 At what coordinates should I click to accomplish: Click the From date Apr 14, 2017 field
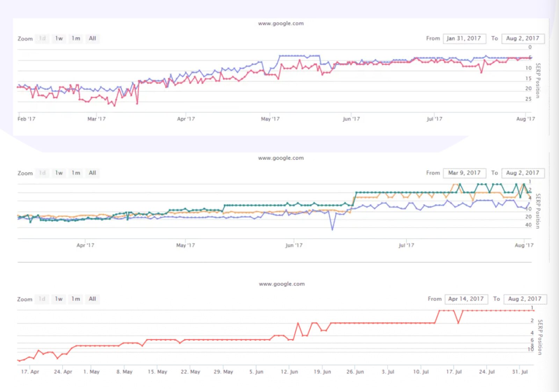coord(466,299)
